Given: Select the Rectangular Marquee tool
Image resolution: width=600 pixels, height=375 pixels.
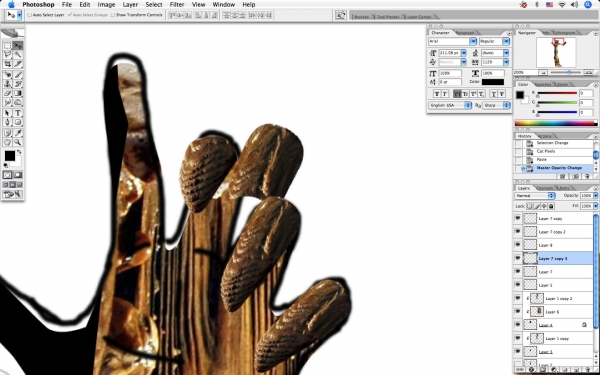Looking at the screenshot, I should (7, 46).
